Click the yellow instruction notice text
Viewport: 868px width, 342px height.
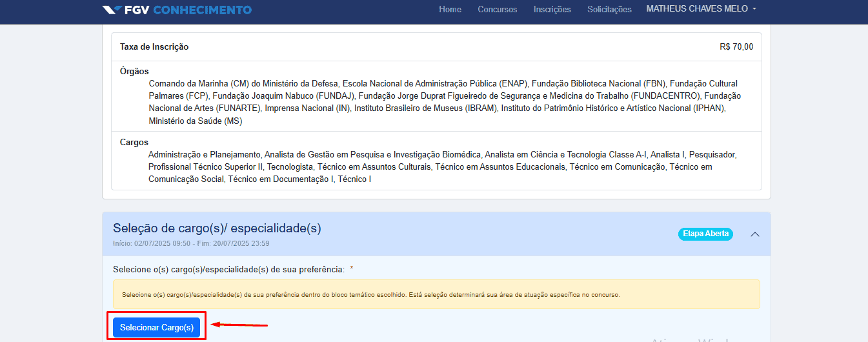(x=370, y=295)
